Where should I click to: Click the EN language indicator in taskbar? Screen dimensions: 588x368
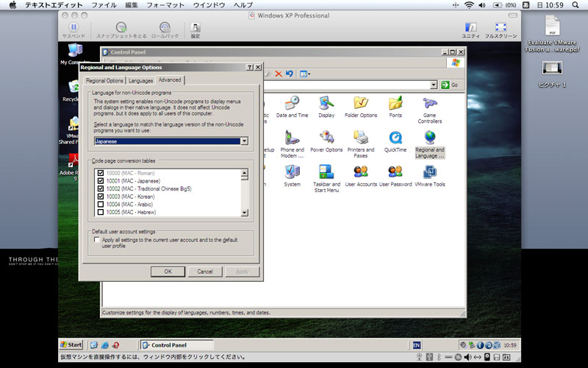coord(416,345)
